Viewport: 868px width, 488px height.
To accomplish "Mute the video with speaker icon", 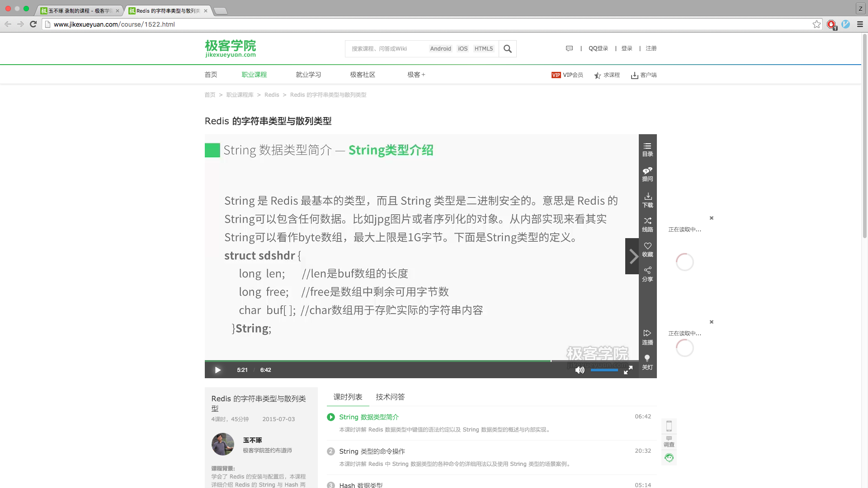I will [x=580, y=370].
